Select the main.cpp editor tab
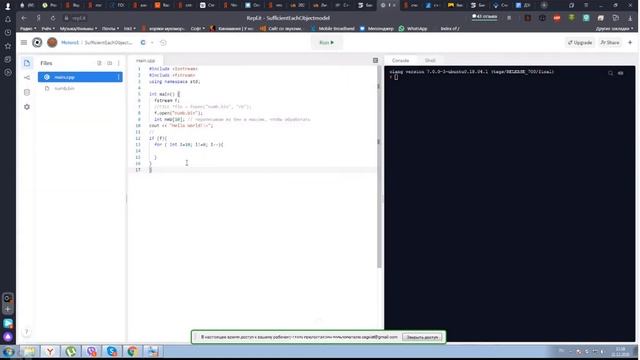The height and width of the screenshot is (360, 640). [146, 60]
